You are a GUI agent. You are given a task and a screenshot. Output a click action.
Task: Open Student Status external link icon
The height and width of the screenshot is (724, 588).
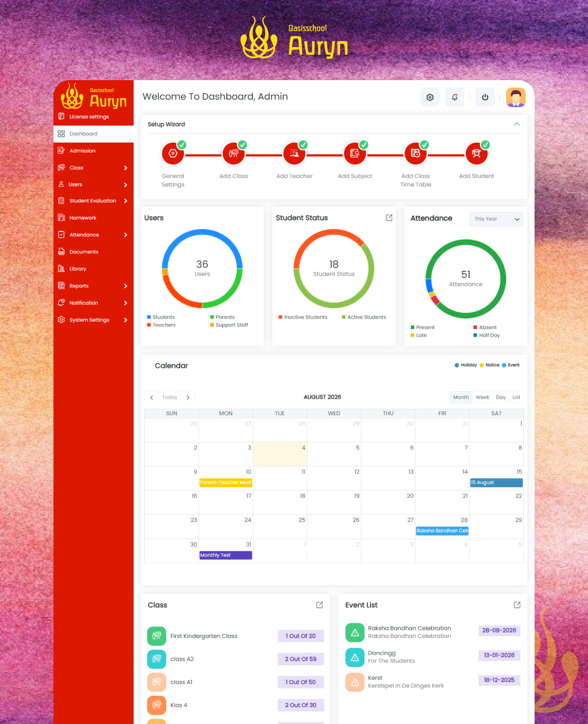click(389, 217)
